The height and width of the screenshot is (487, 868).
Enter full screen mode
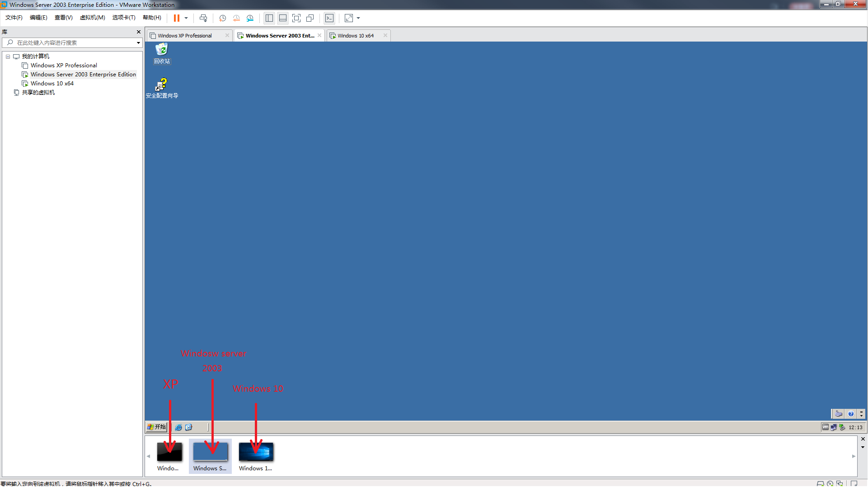click(x=296, y=18)
